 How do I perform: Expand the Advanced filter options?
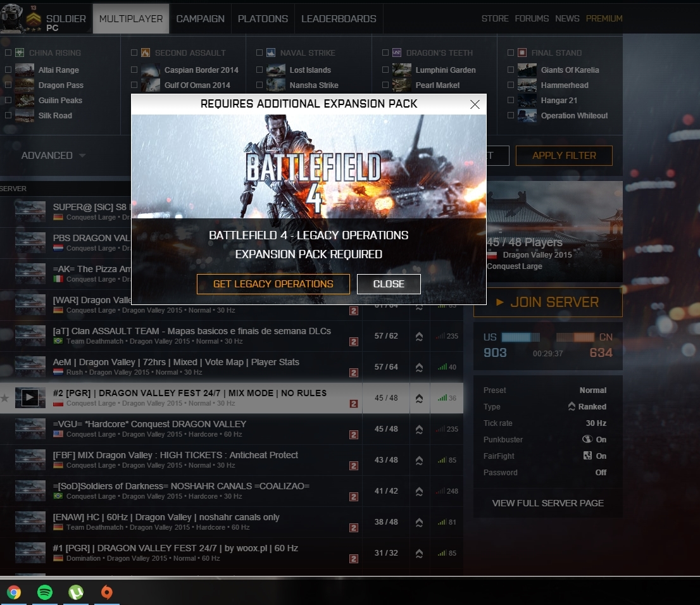[53, 156]
